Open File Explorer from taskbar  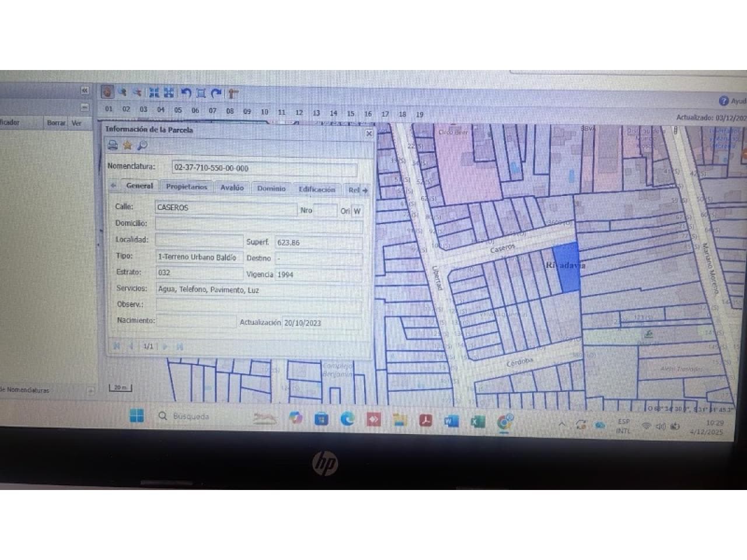click(x=400, y=419)
